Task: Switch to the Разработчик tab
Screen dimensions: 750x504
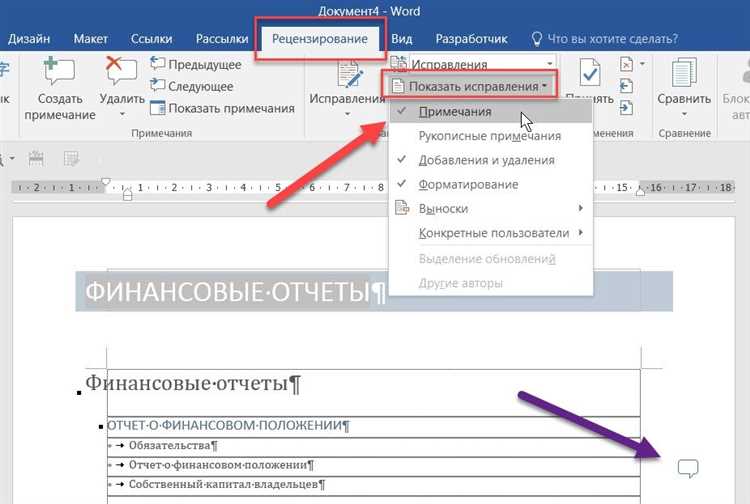Action: point(470,39)
